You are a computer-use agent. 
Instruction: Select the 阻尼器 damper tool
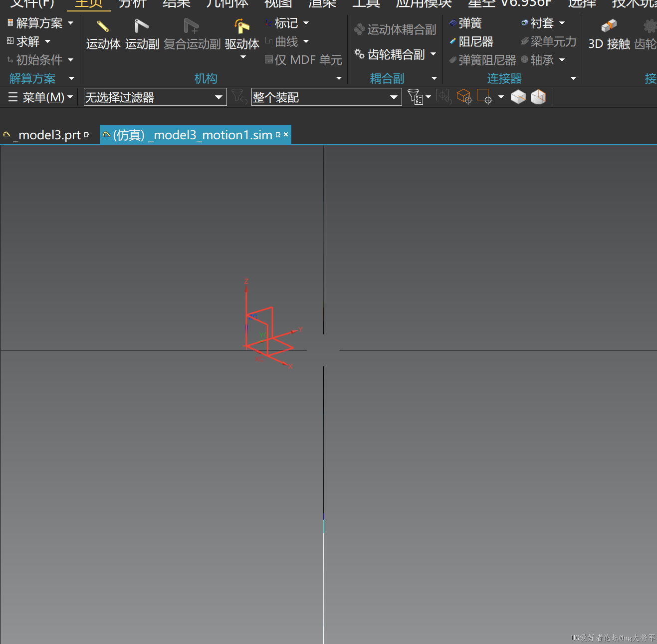pyautogui.click(x=471, y=41)
